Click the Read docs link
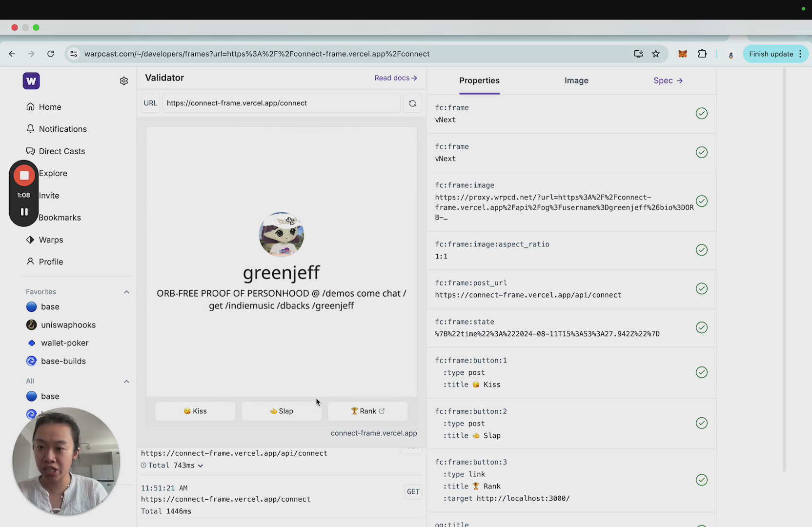Image resolution: width=812 pixels, height=527 pixels. click(396, 78)
